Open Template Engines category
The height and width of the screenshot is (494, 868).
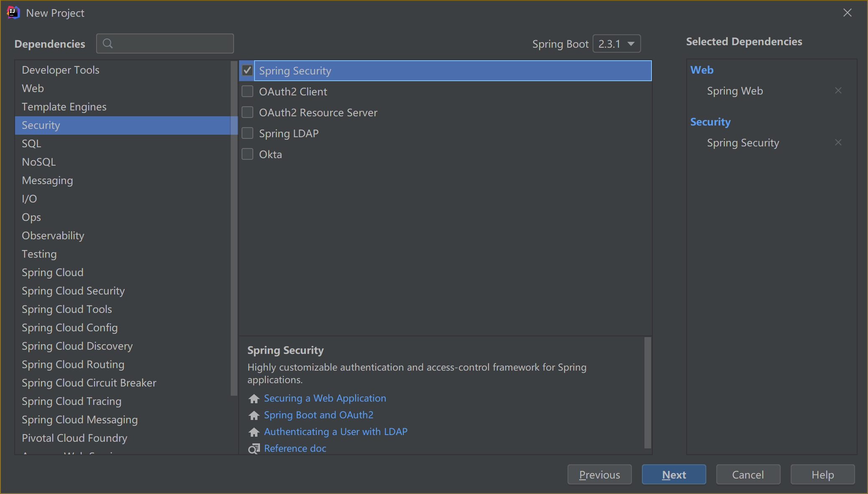click(x=123, y=107)
